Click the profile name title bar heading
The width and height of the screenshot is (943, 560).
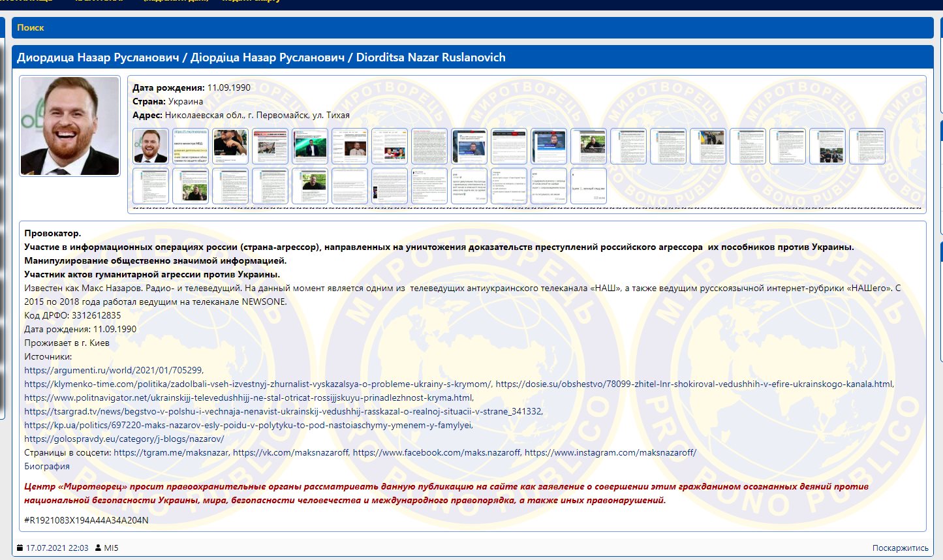point(261,57)
